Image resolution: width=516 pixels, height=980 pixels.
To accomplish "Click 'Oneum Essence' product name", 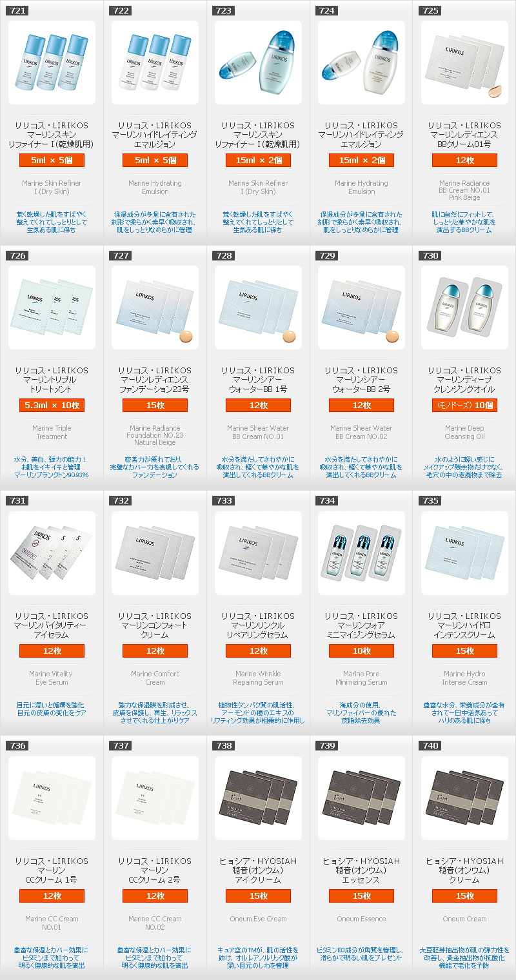I will [x=361, y=919].
